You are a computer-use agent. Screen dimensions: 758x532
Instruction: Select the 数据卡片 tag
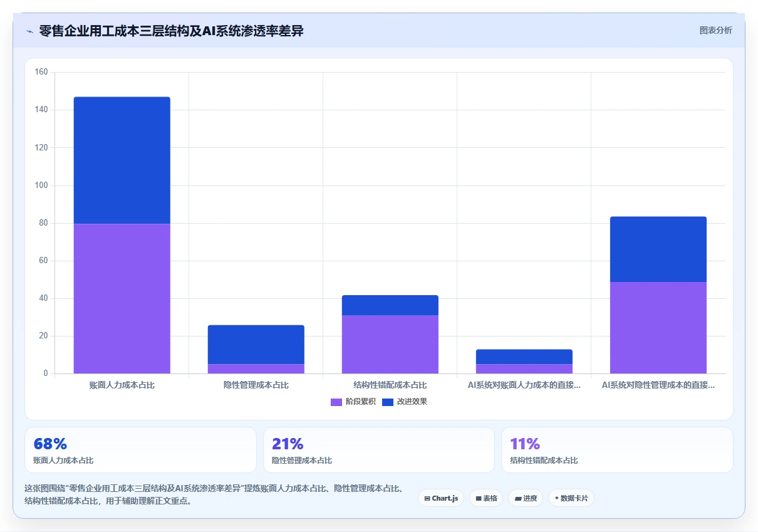pos(571,498)
